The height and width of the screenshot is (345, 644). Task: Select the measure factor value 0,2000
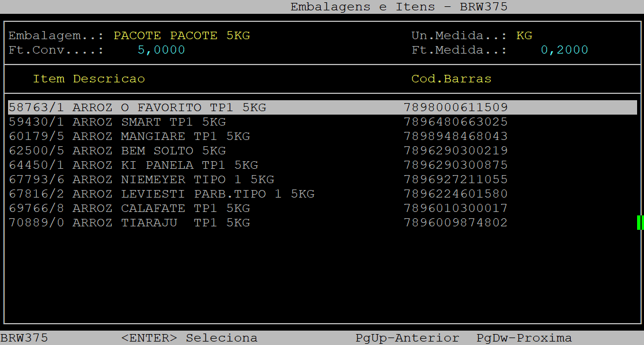[x=565, y=50]
